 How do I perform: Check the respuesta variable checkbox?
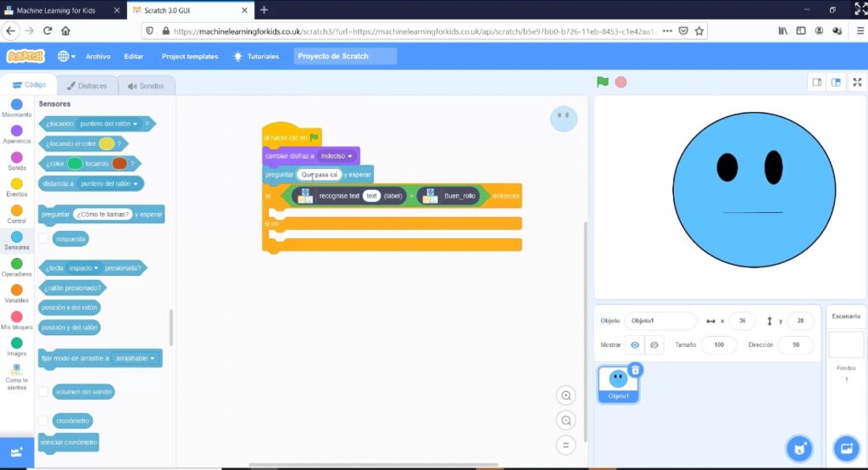tap(43, 239)
